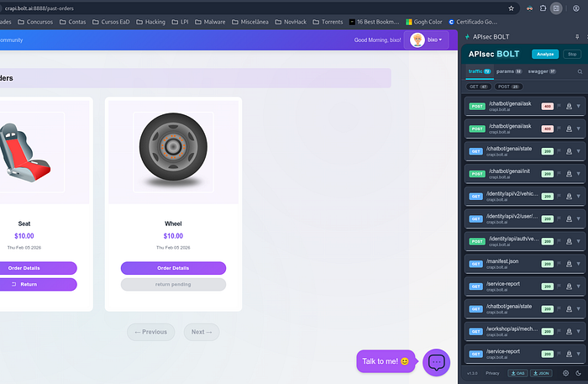Open the Torrents bookmarks folder

pyautogui.click(x=328, y=22)
